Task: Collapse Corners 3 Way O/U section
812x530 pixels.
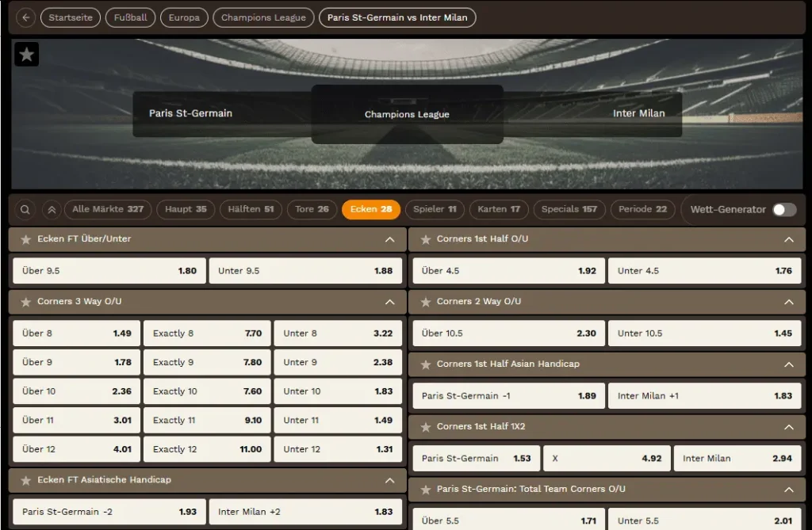Action: point(390,303)
